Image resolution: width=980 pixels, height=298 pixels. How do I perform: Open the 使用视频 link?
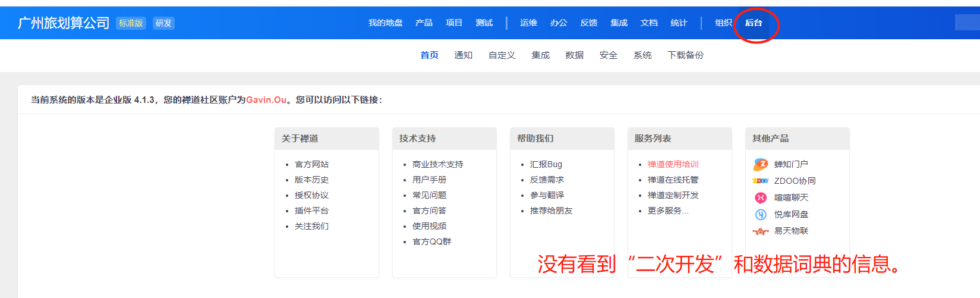coord(429,226)
